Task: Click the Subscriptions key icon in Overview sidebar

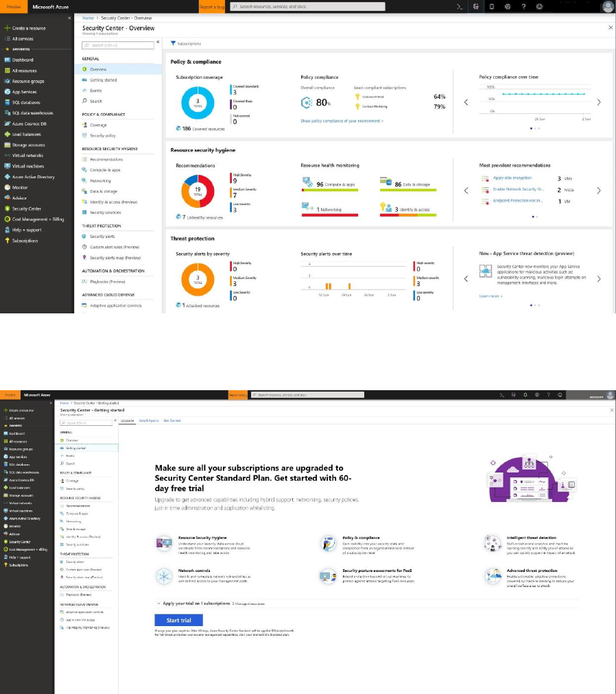Action: [7, 240]
